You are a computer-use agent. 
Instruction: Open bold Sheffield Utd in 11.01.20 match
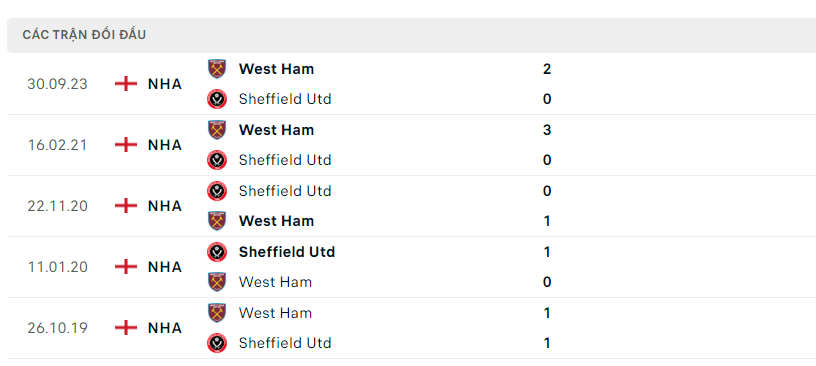pos(287,252)
